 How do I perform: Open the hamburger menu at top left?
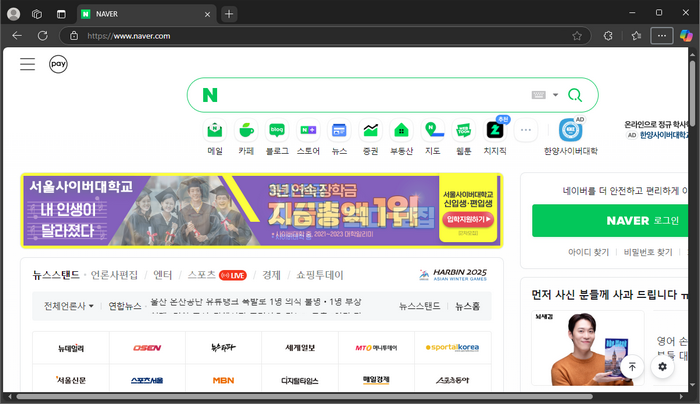click(27, 64)
